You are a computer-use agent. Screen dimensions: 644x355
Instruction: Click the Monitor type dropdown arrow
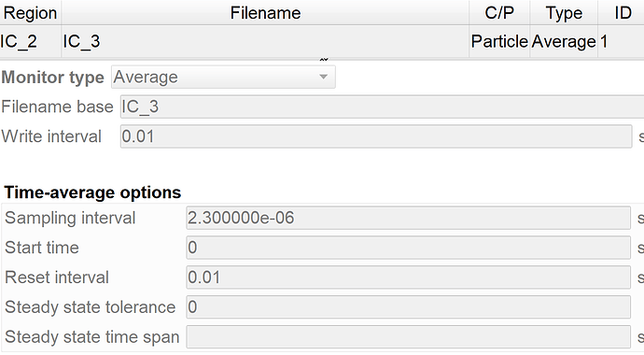coord(324,77)
